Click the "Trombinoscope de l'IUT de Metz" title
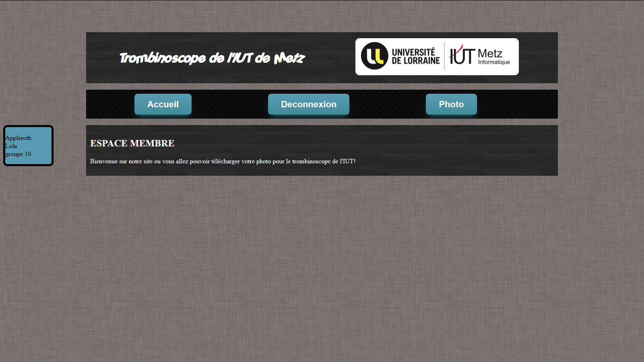The image size is (644, 362). pos(212,58)
